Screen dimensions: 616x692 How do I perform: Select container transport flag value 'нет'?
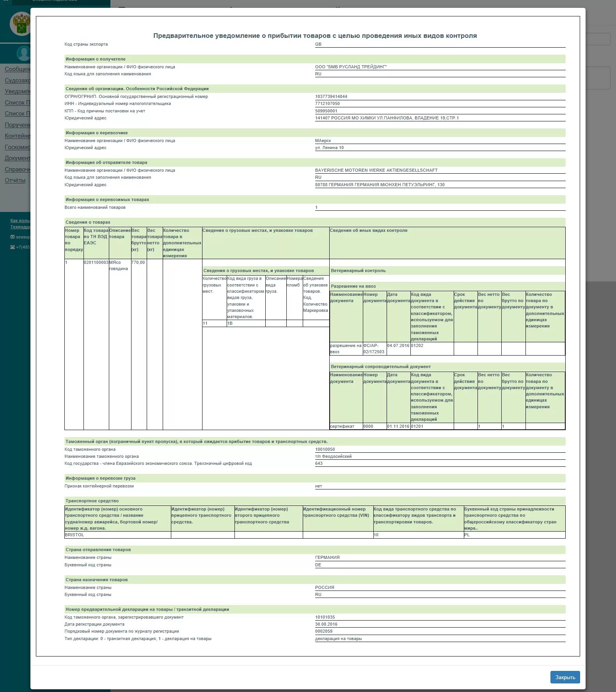pyautogui.click(x=318, y=486)
